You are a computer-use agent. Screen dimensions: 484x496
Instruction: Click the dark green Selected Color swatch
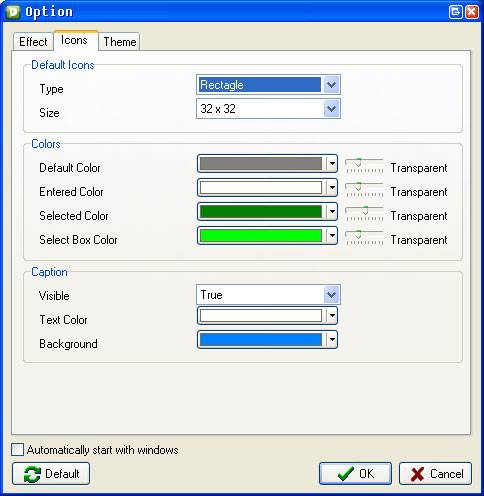coord(261,212)
